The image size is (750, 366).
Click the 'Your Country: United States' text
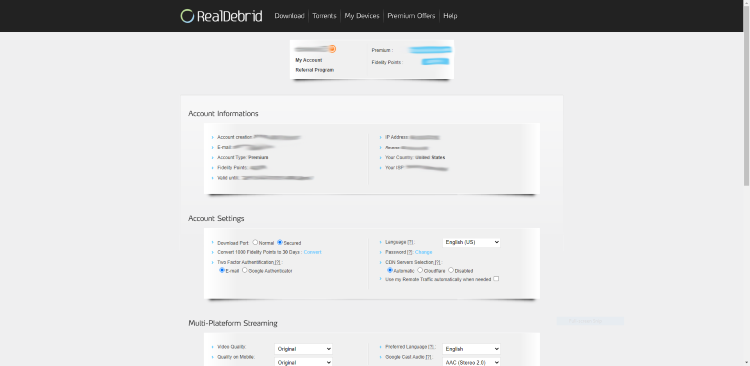coord(415,157)
